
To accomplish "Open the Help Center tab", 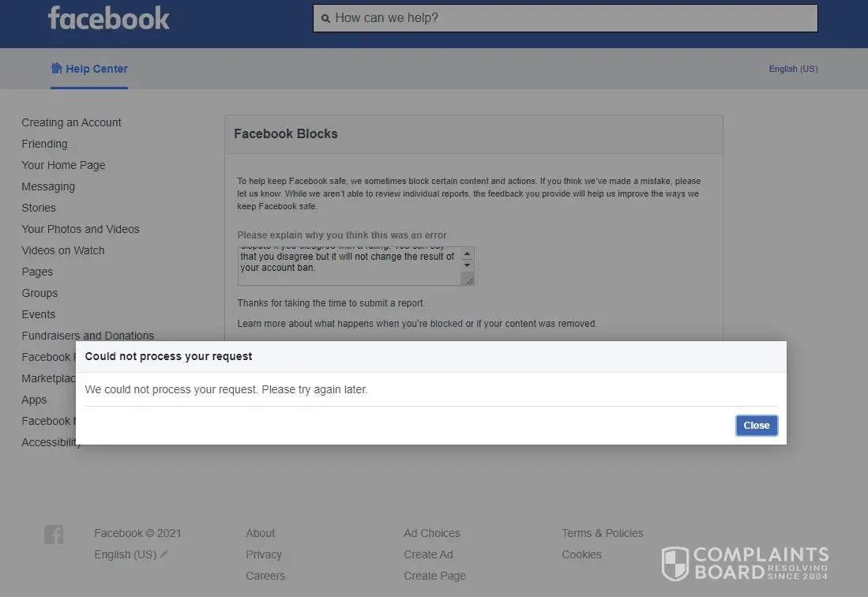I will click(x=89, y=69).
